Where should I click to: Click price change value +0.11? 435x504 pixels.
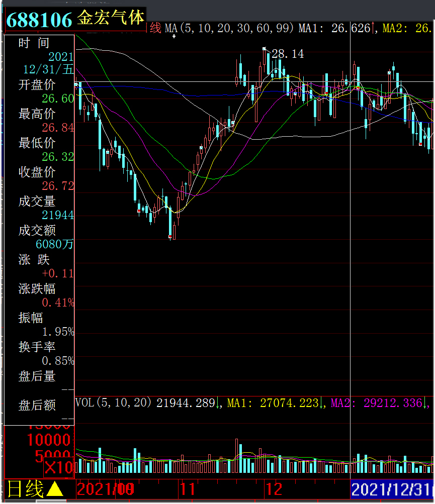click(x=58, y=273)
